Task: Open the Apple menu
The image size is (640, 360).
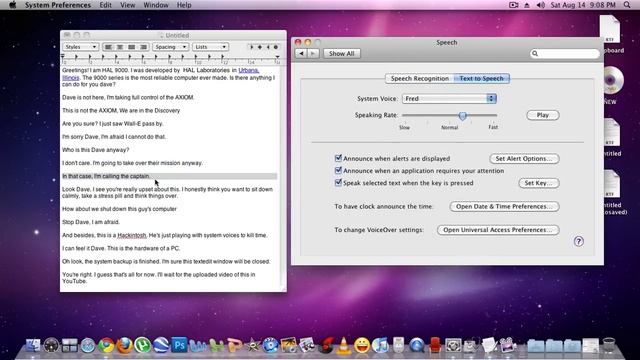Action: point(12,5)
